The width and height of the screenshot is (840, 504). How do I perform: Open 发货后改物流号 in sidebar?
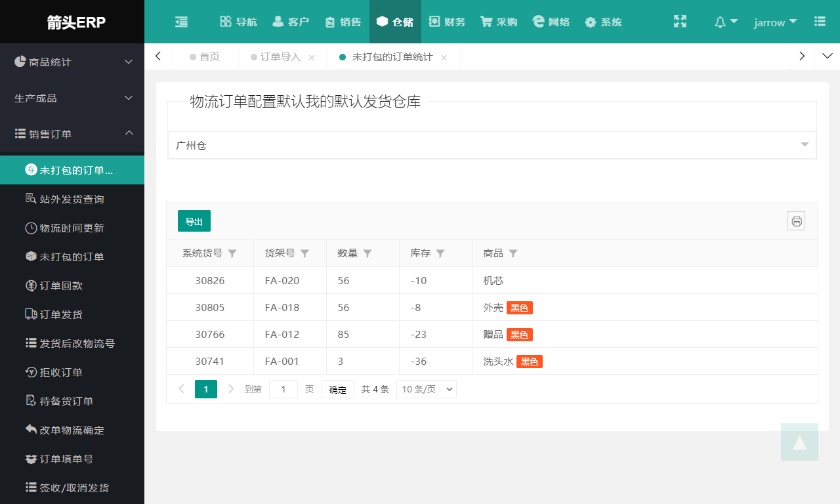pos(72,343)
